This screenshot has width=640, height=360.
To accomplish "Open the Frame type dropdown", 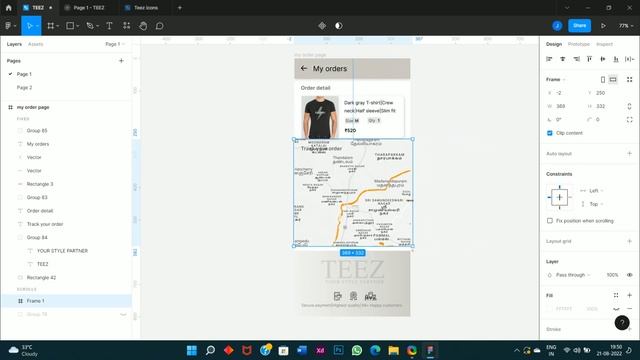I will pos(556,80).
